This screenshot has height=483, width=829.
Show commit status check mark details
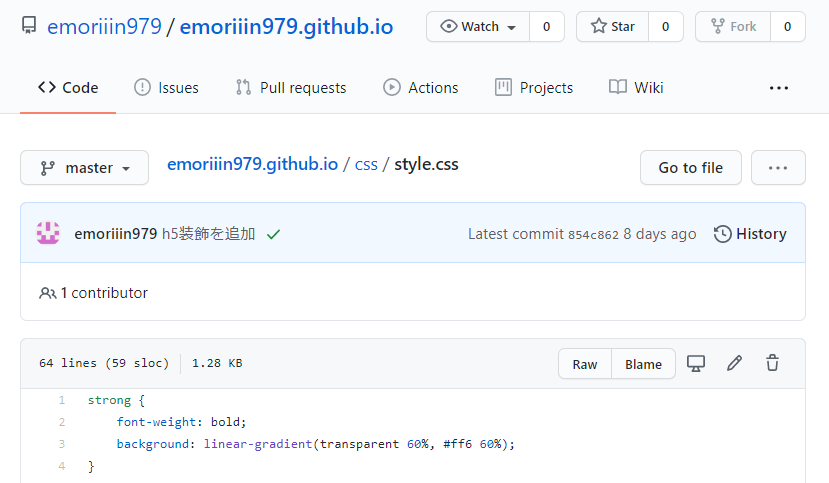coord(273,234)
